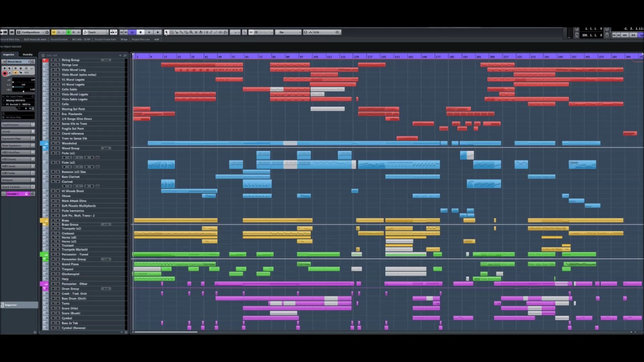644x362 pixels.
Task: Toggle global Read R automation button
Action: click(x=68, y=32)
